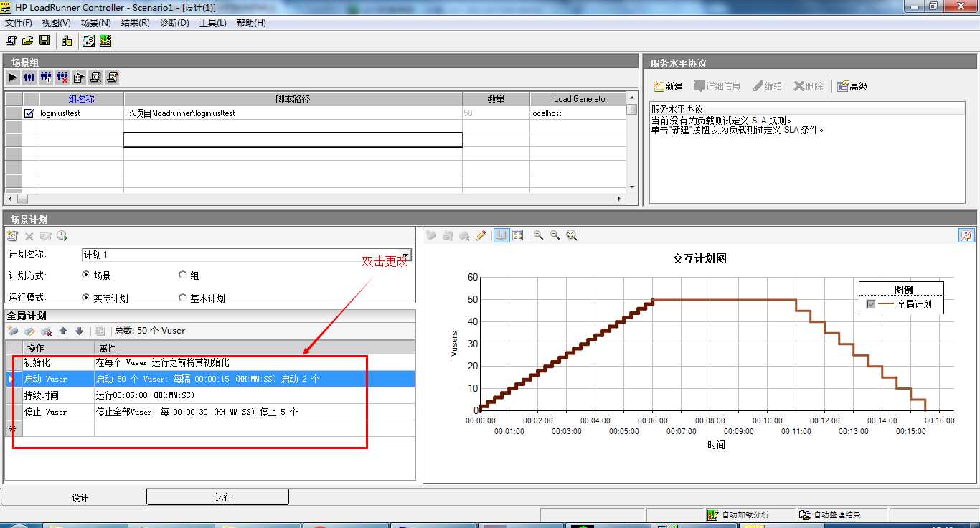Open the 视图(V) menu
980x528 pixels.
[x=57, y=23]
